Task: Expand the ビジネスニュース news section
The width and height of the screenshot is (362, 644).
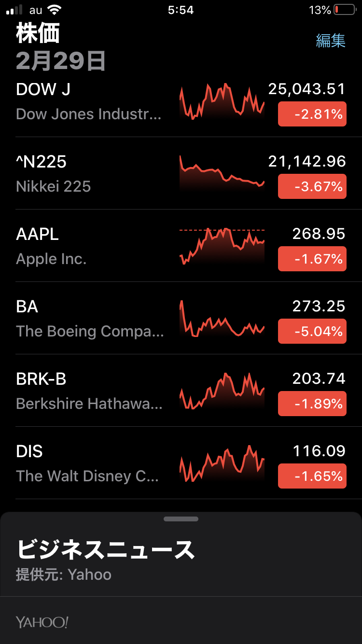Action: [105, 549]
